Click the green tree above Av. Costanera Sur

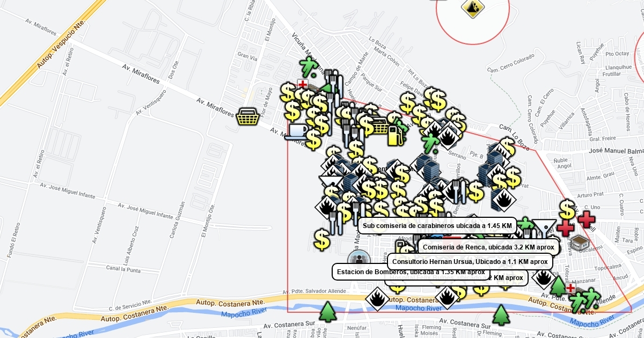(x=501, y=315)
